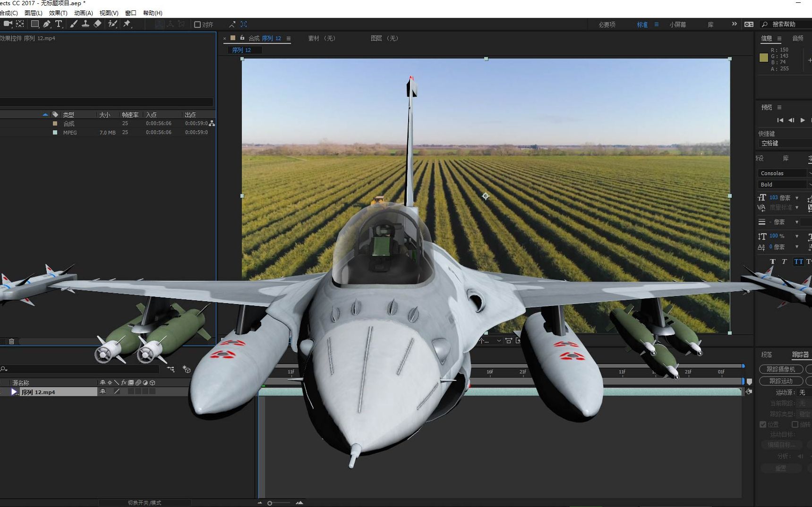Open the 效果(T) menu
The height and width of the screenshot is (507, 812).
(x=58, y=13)
